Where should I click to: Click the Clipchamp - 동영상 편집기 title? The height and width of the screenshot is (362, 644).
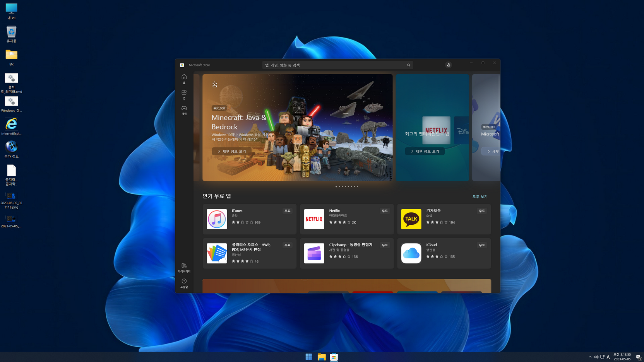pyautogui.click(x=351, y=245)
